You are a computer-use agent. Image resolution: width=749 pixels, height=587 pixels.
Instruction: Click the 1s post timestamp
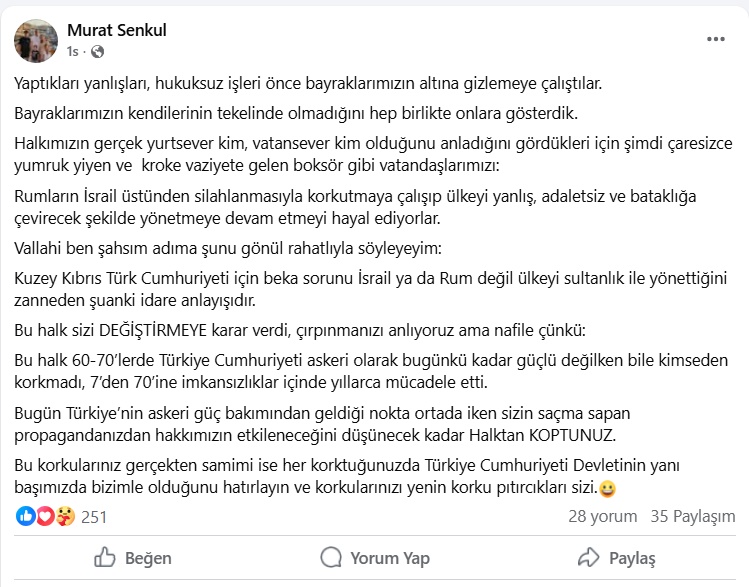72,51
